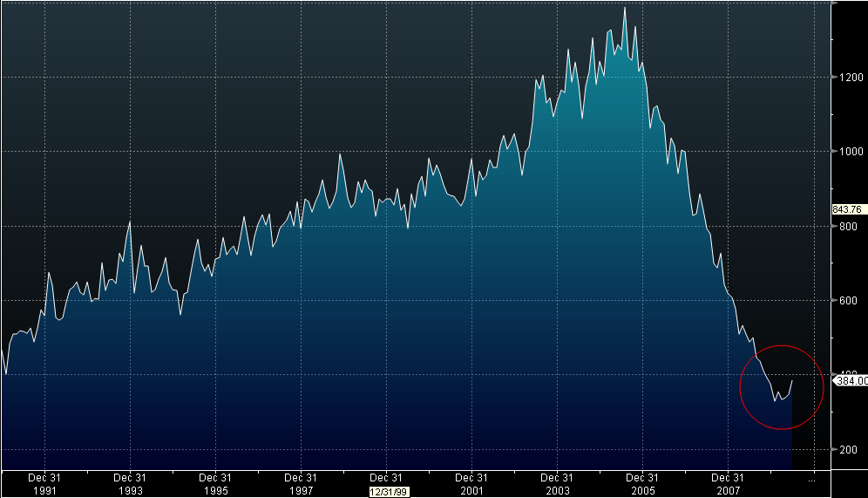Click the center of the red circle annotation
Image resolution: width=868 pixels, height=498 pixels.
pyautogui.click(x=782, y=387)
